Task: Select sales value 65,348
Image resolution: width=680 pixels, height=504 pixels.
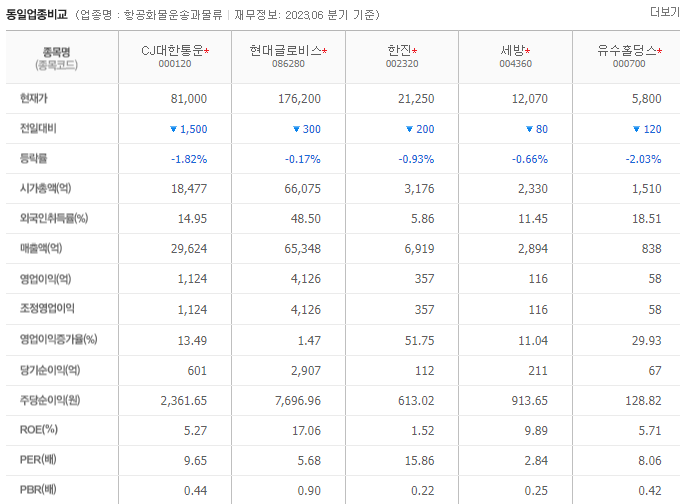Action: point(302,249)
